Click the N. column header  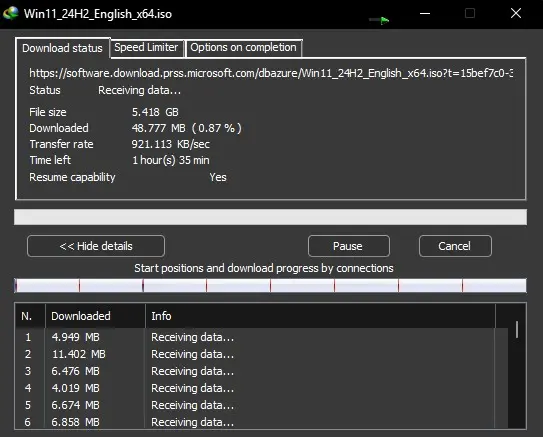30,316
